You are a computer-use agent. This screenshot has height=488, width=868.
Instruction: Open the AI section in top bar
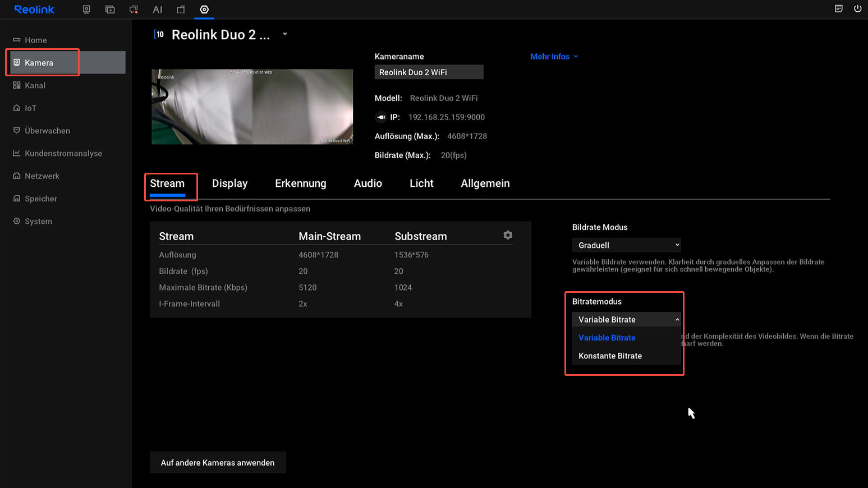(x=157, y=10)
